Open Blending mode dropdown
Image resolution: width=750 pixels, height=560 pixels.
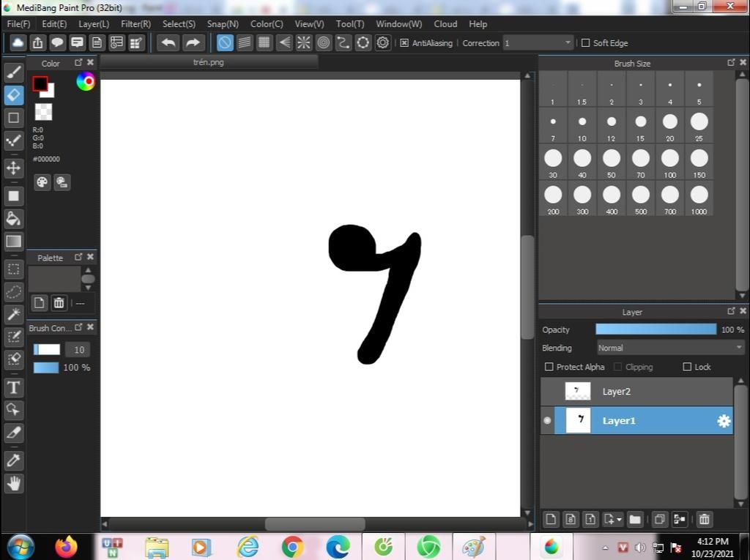pyautogui.click(x=671, y=348)
